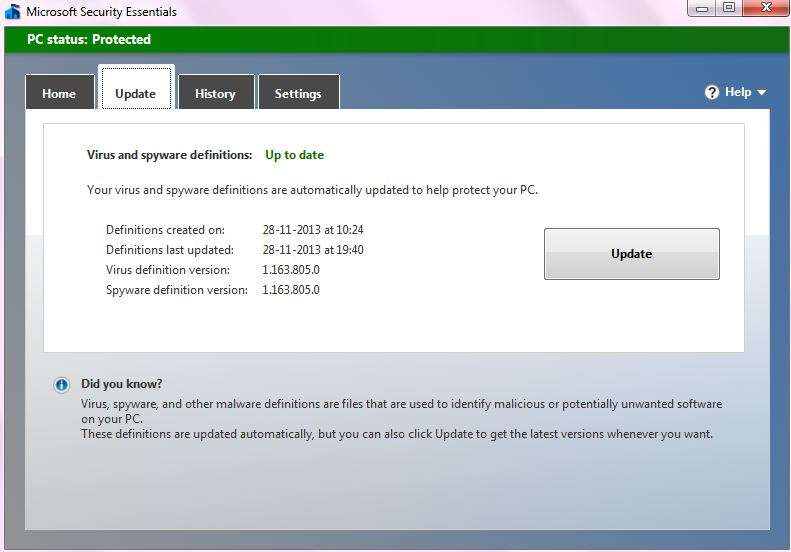Click the 'Did you know?' heading

[x=122, y=384]
